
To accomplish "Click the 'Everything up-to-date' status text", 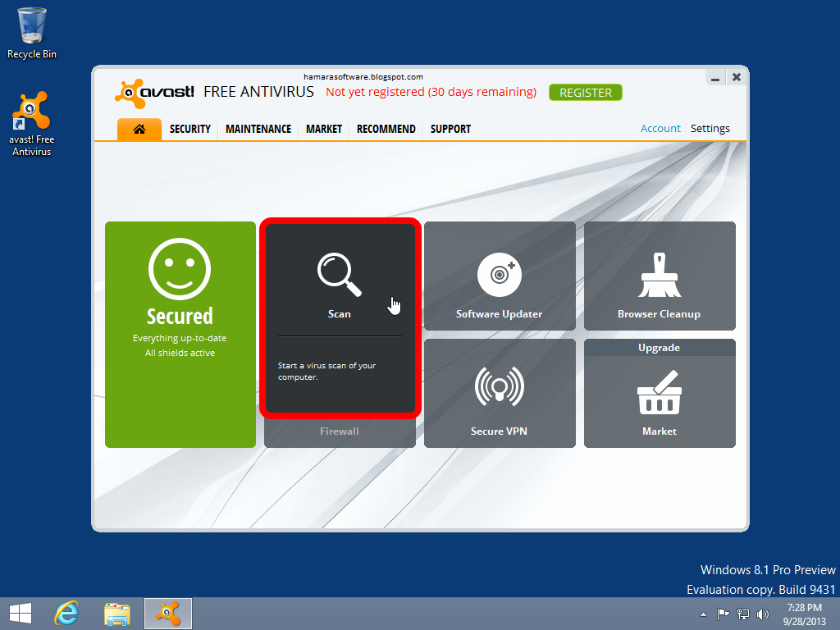I will point(180,338).
